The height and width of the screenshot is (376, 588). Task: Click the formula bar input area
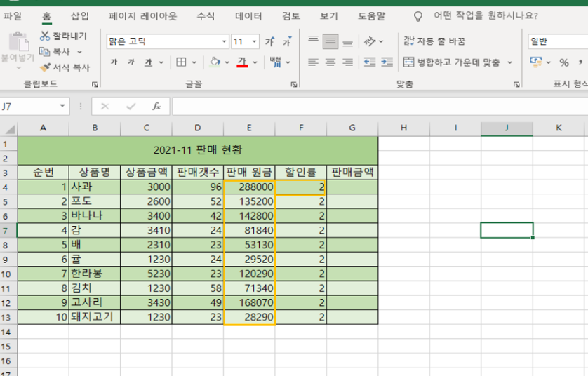[380, 107]
